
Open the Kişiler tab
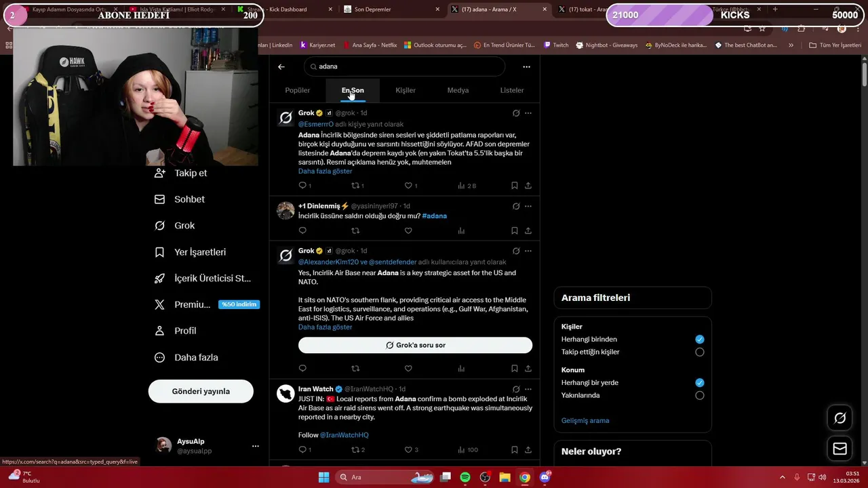406,90
